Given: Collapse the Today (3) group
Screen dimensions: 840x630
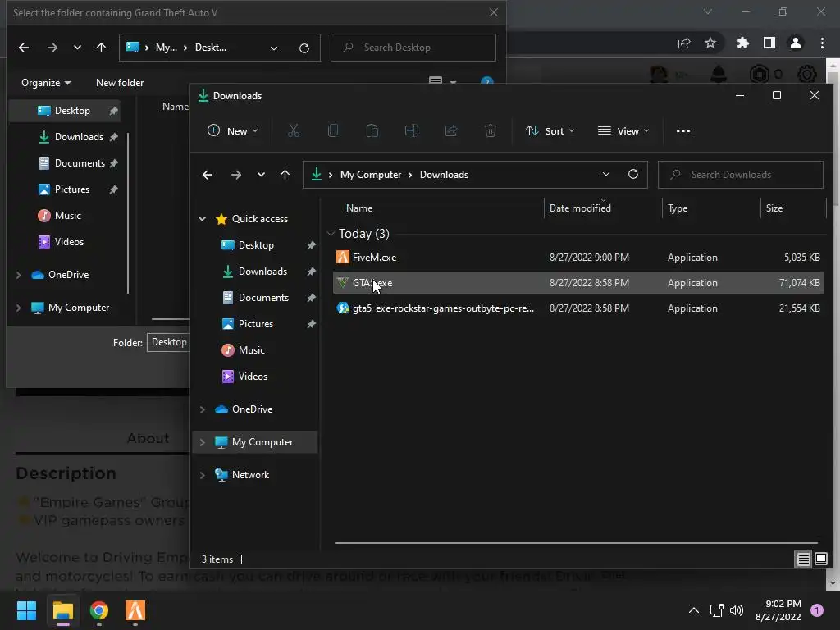Looking at the screenshot, I should pos(331,234).
